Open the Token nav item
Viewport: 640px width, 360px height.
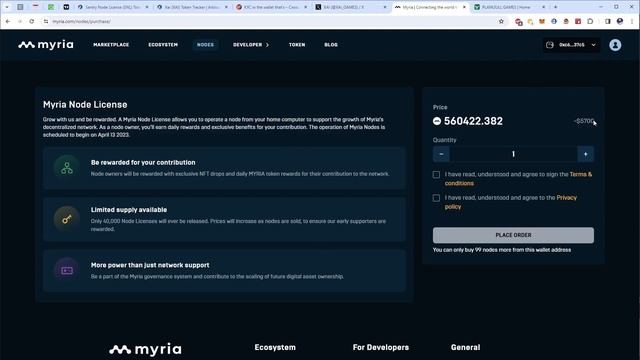click(x=297, y=44)
